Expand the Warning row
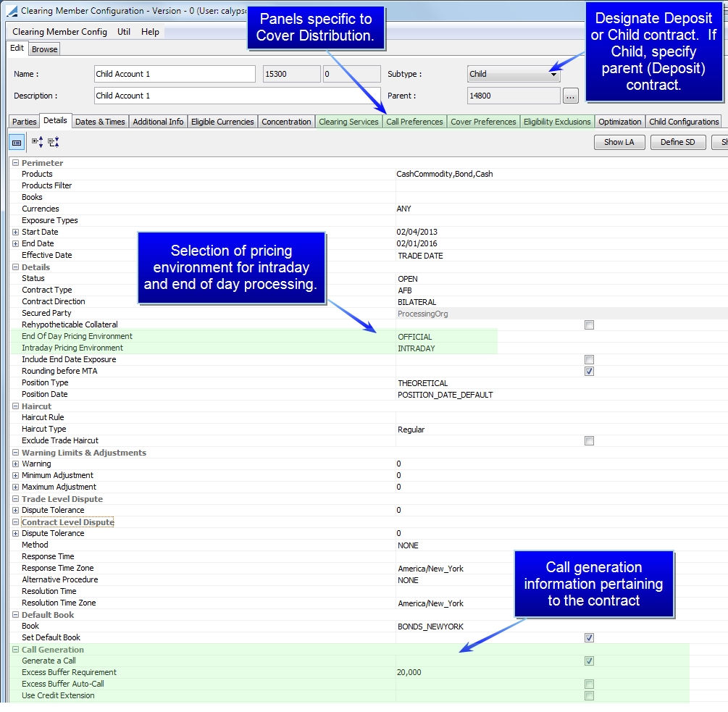The width and height of the screenshot is (728, 712). (15, 464)
